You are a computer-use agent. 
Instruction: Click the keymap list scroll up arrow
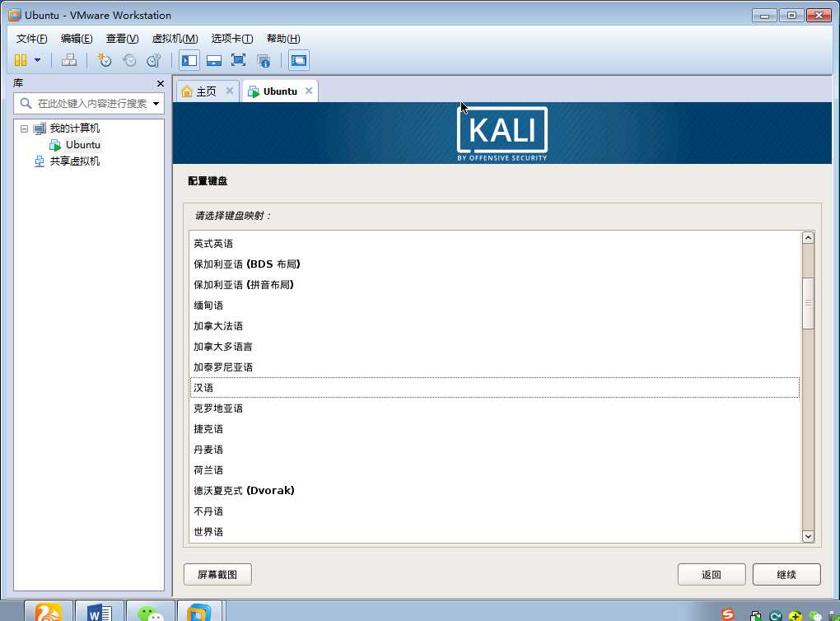[808, 237]
